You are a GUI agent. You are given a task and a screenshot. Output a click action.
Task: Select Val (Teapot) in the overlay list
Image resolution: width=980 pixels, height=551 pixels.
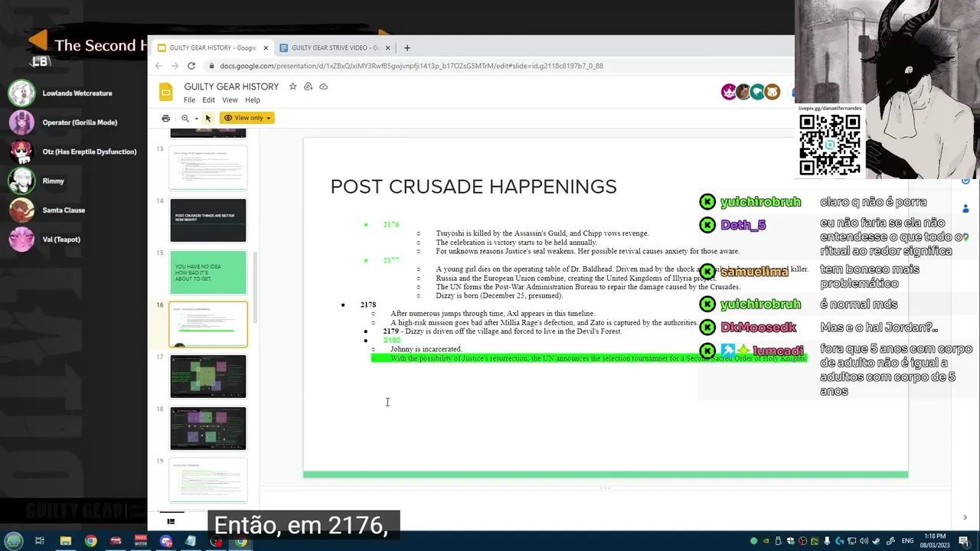pyautogui.click(x=61, y=240)
